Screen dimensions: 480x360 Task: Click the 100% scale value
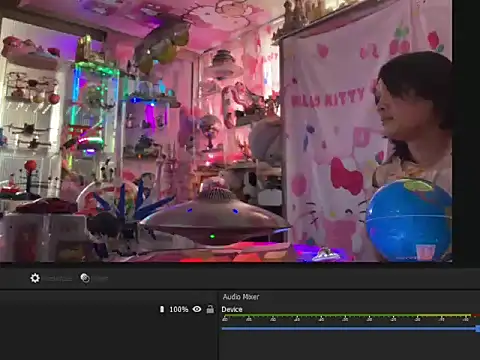179,309
